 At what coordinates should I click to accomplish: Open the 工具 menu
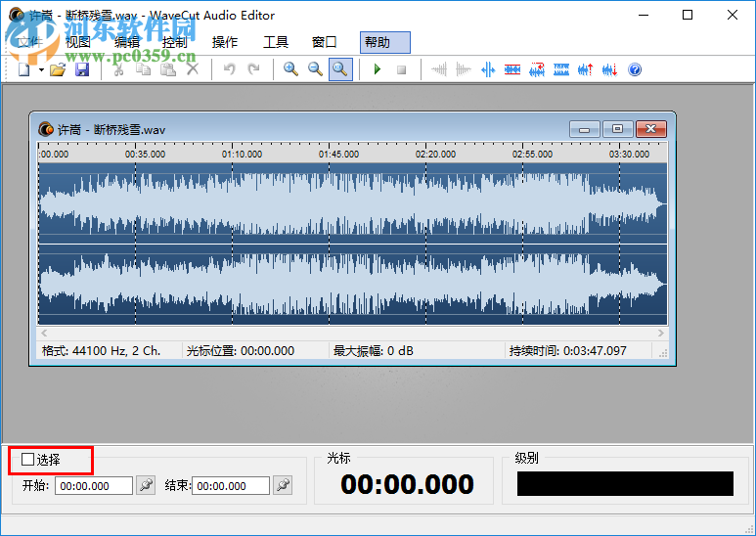point(275,42)
